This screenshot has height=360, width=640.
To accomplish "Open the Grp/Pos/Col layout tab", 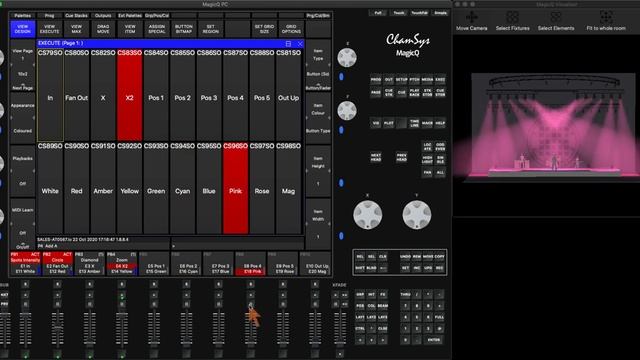I will coord(157,16).
